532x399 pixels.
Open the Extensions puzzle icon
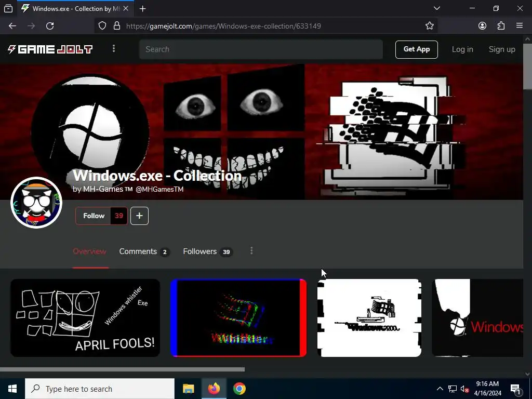pos(501,26)
